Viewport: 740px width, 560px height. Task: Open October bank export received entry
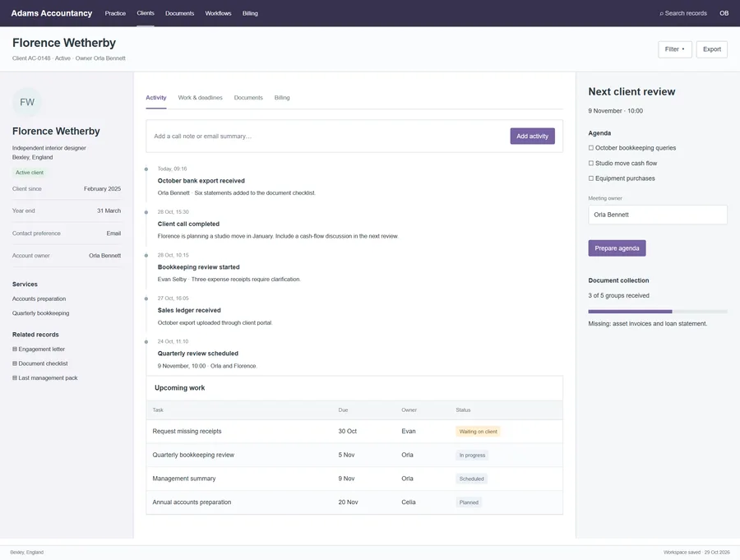201,181
